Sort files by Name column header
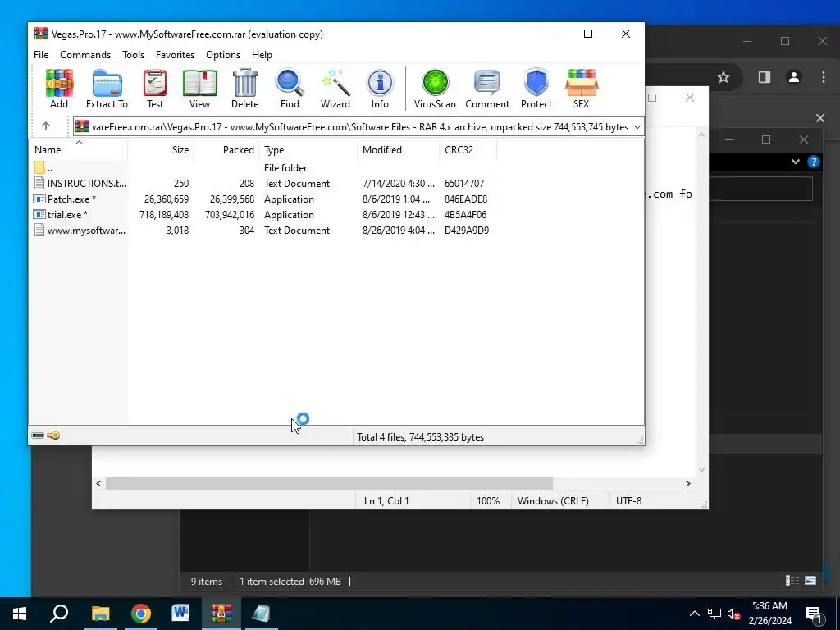Screen dimensions: 840x630 [x=80, y=150]
